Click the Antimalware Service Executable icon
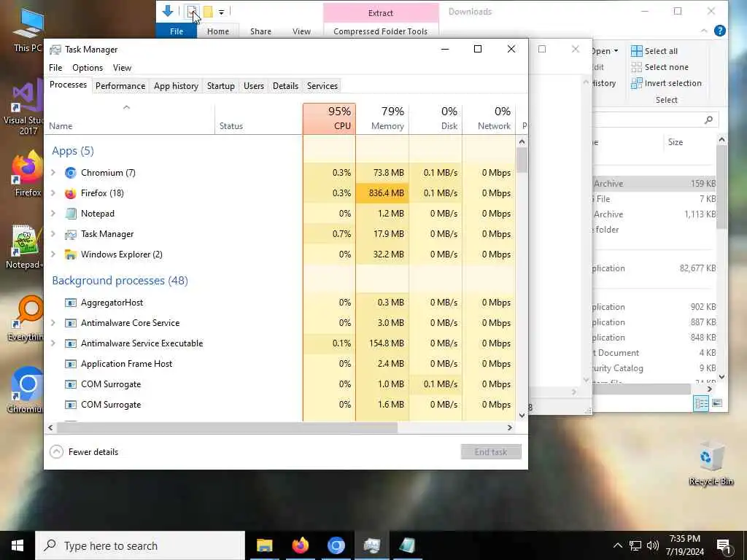The height and width of the screenshot is (560, 747). [x=71, y=344]
